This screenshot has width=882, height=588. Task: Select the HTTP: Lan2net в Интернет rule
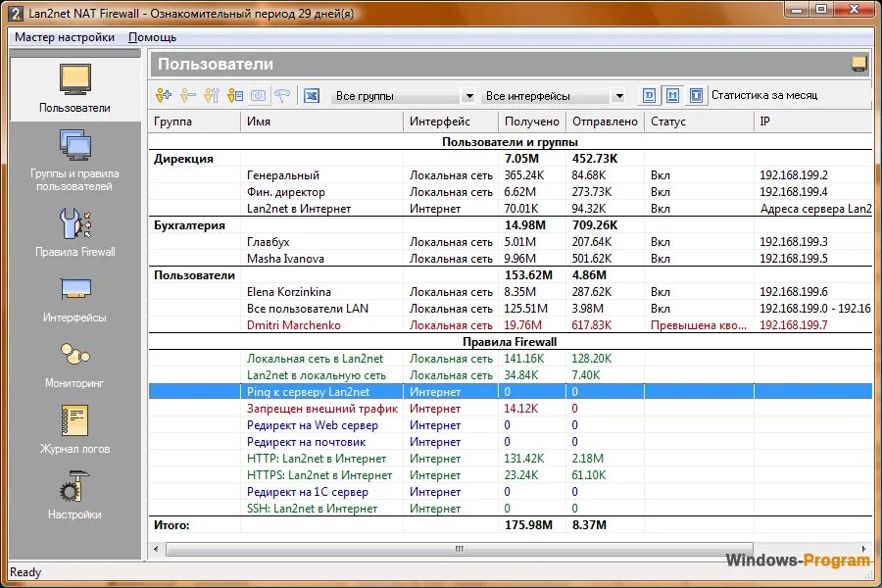tap(511, 459)
